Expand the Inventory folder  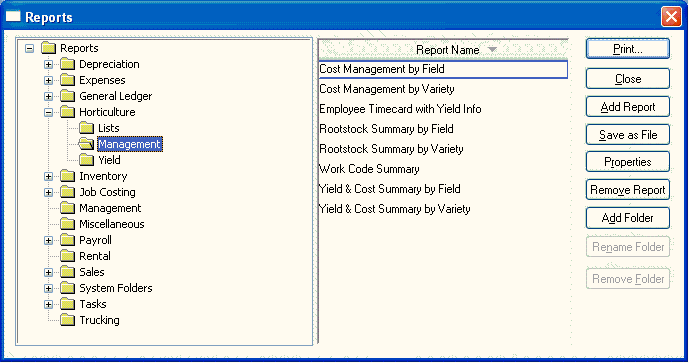tap(48, 177)
